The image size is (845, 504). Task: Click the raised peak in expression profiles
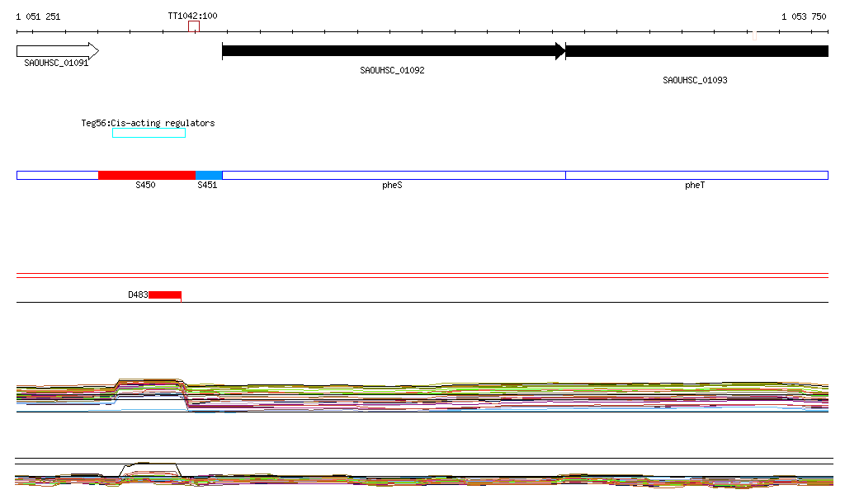click(149, 383)
